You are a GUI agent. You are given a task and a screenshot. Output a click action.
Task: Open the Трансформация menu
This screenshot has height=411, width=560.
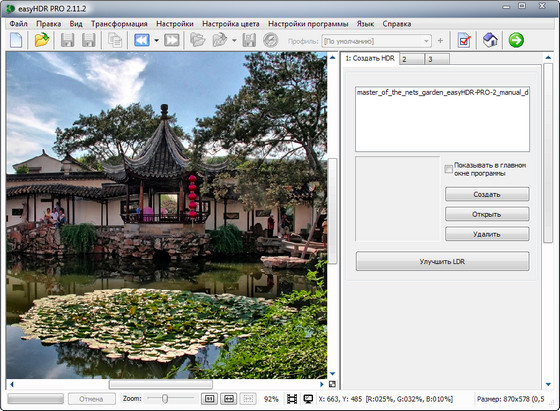119,24
